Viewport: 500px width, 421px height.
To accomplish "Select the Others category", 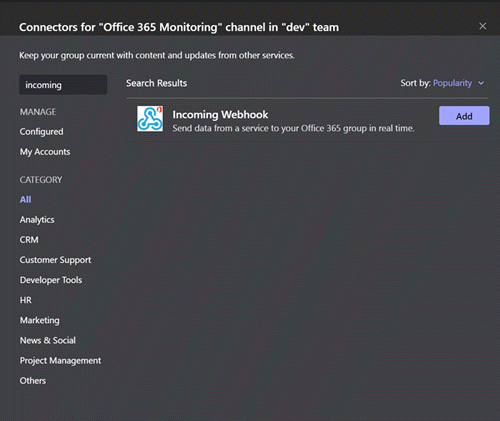I will coord(33,380).
